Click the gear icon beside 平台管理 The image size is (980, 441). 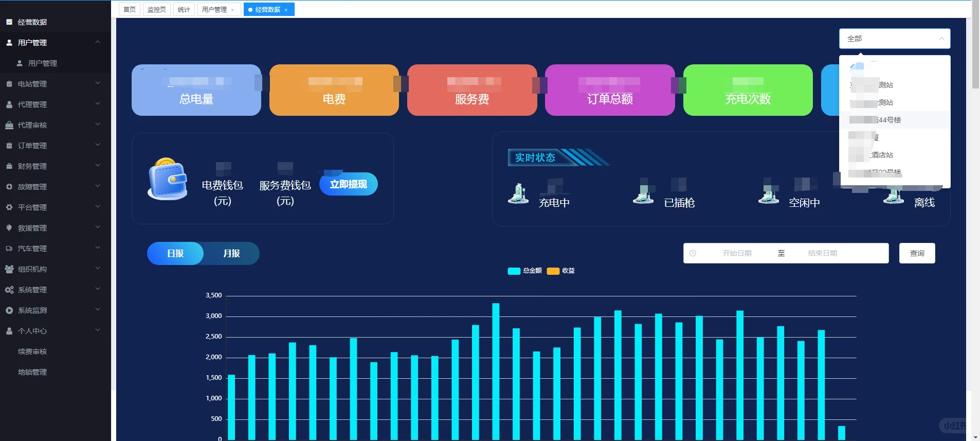click(9, 207)
